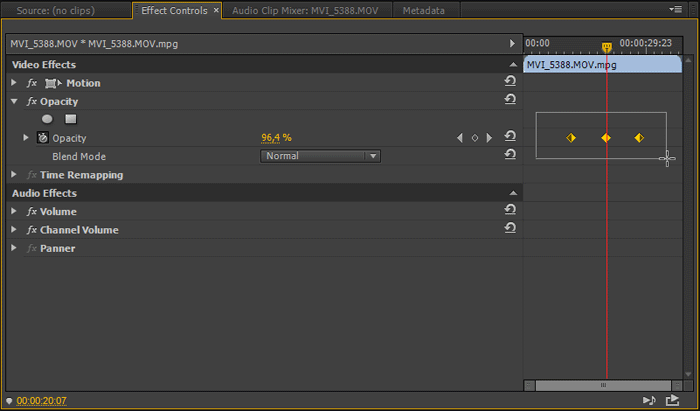
Task: Reset the Opacity effect group
Action: pos(510,100)
